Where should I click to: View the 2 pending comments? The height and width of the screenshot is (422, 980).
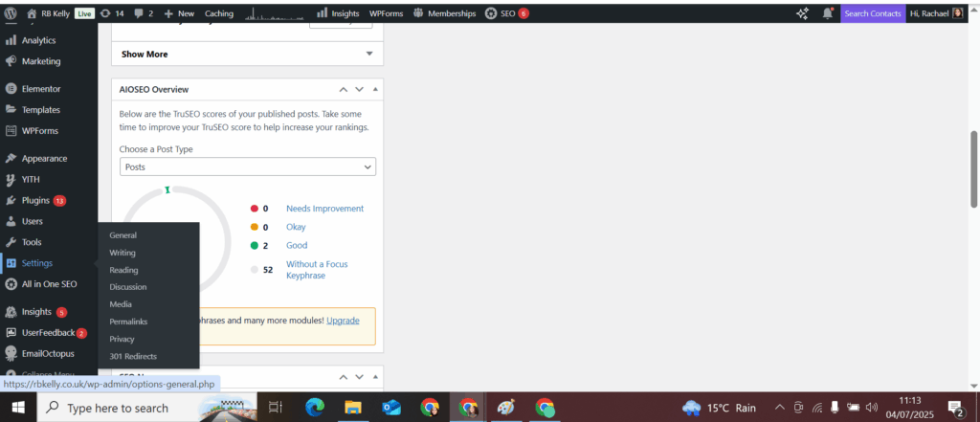[144, 13]
